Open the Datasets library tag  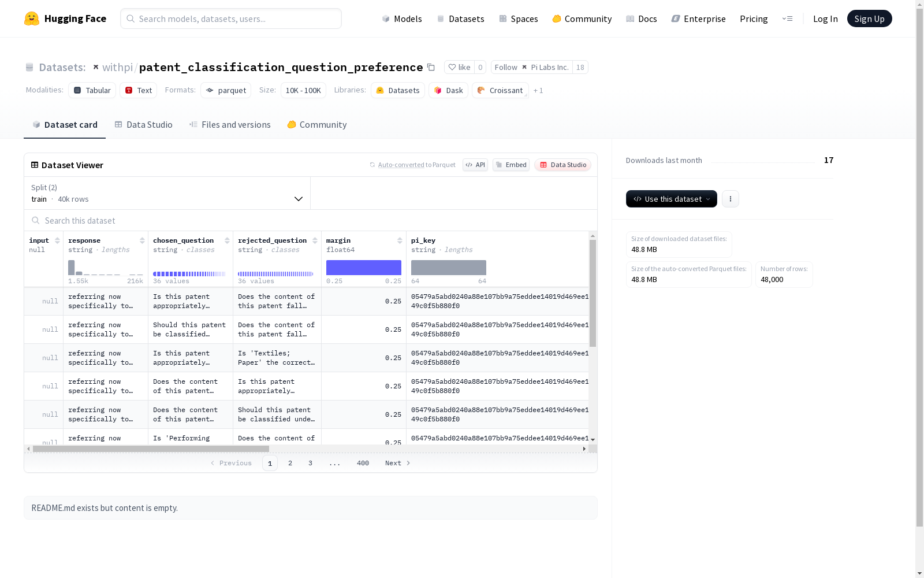pos(398,90)
